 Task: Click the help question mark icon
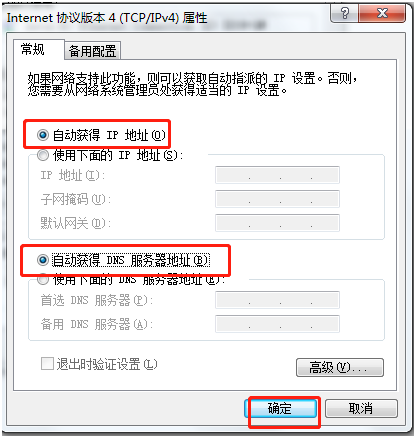point(344,13)
